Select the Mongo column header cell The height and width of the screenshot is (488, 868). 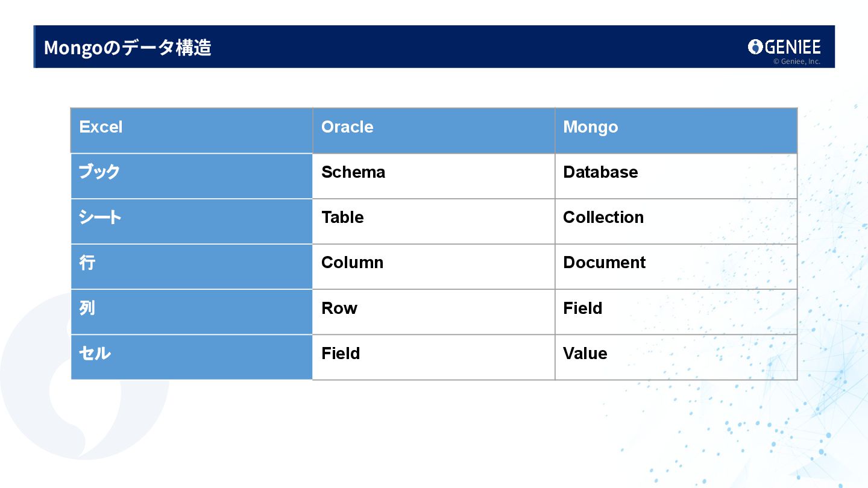click(676, 130)
